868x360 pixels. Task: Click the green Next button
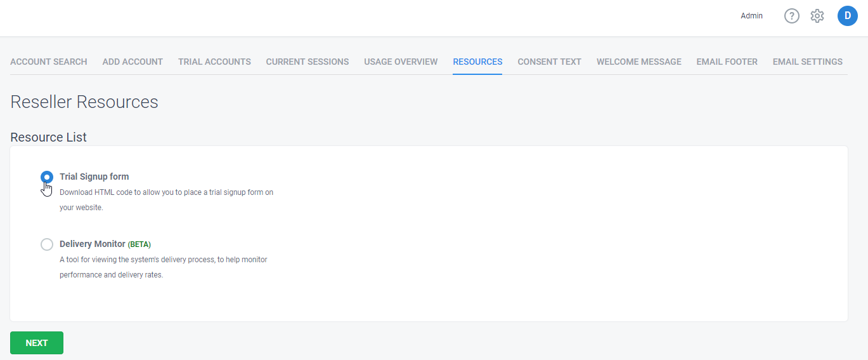pos(37,343)
